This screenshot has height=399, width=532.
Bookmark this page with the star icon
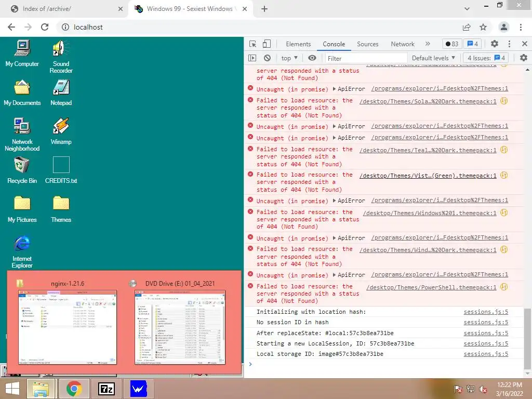point(483,27)
